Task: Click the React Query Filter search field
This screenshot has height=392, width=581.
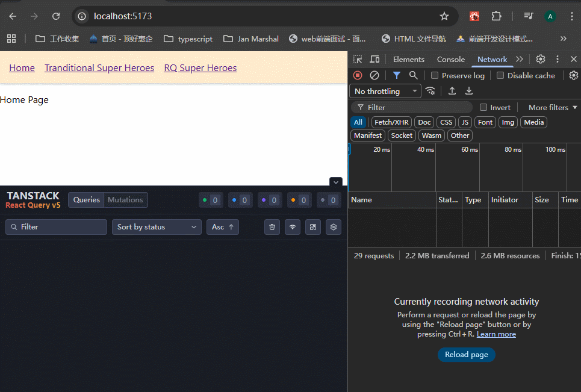Action: [x=57, y=227]
